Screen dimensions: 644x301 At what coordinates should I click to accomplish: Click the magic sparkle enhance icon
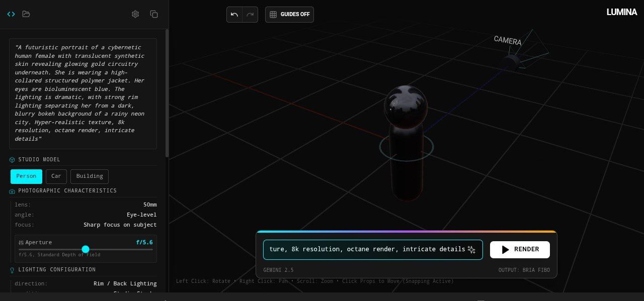(471, 249)
